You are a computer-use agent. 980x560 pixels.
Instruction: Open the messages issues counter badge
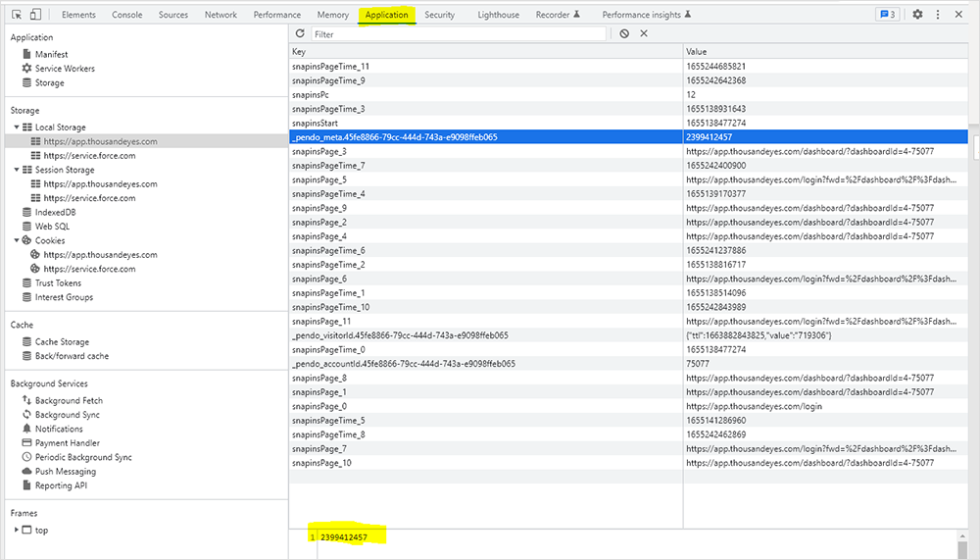tap(886, 15)
